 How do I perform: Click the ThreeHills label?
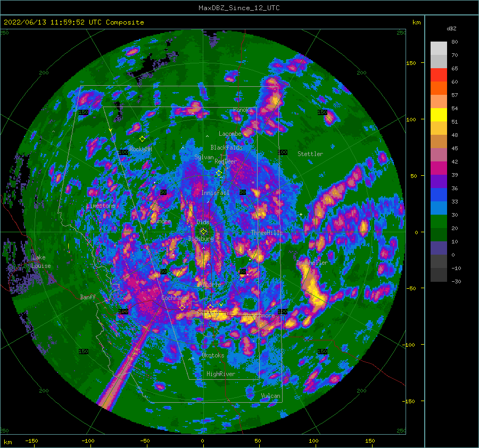(267, 233)
